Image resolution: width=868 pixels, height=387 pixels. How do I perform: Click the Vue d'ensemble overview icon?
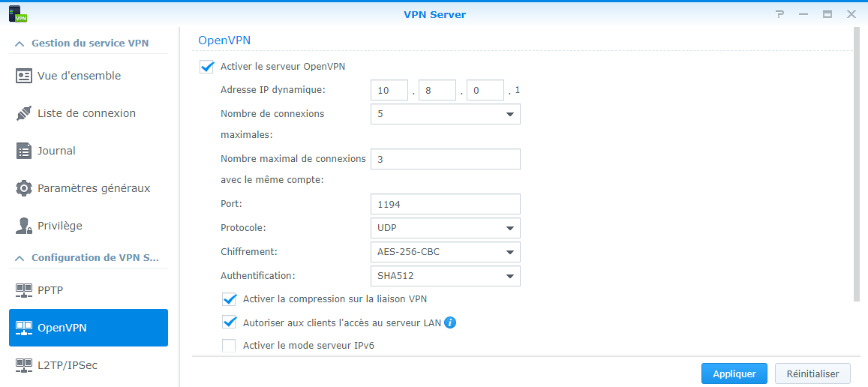[24, 76]
